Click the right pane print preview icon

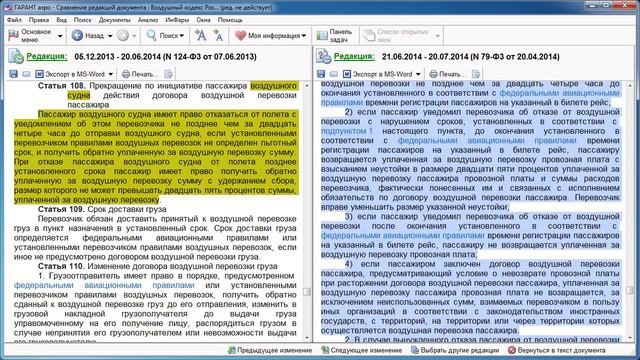(476, 74)
